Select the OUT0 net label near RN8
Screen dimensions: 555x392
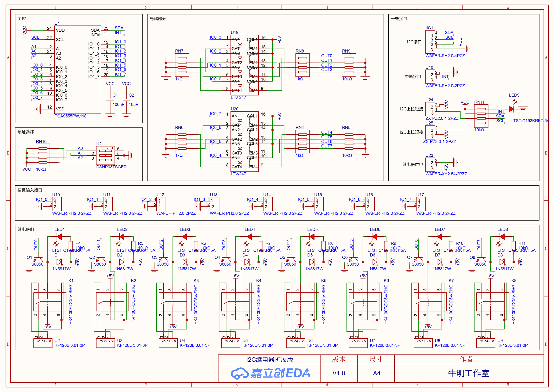pyautogui.click(x=327, y=56)
